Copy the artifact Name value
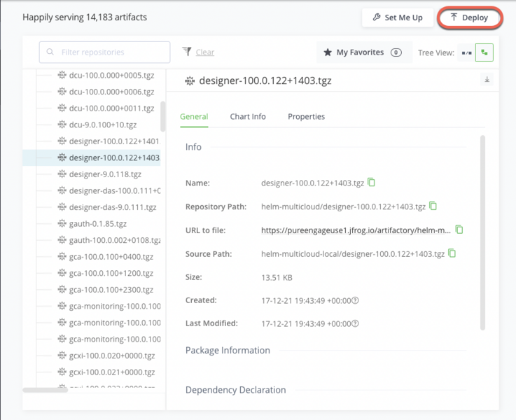The image size is (516, 420). [x=371, y=182]
